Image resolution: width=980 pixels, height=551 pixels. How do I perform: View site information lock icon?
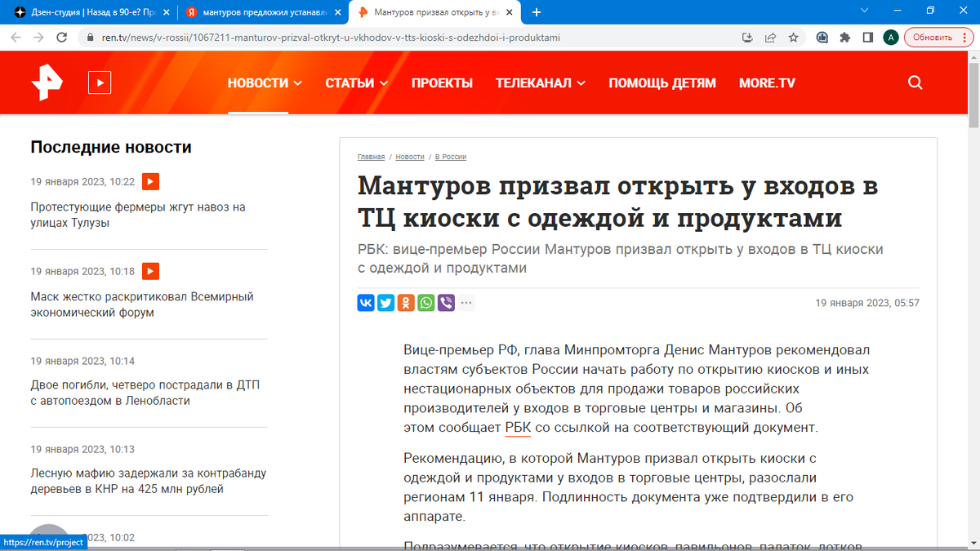coord(90,38)
